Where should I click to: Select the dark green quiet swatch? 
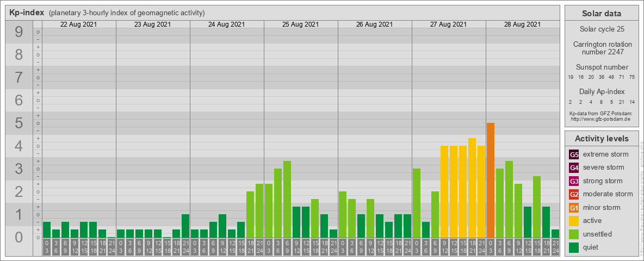tap(574, 247)
